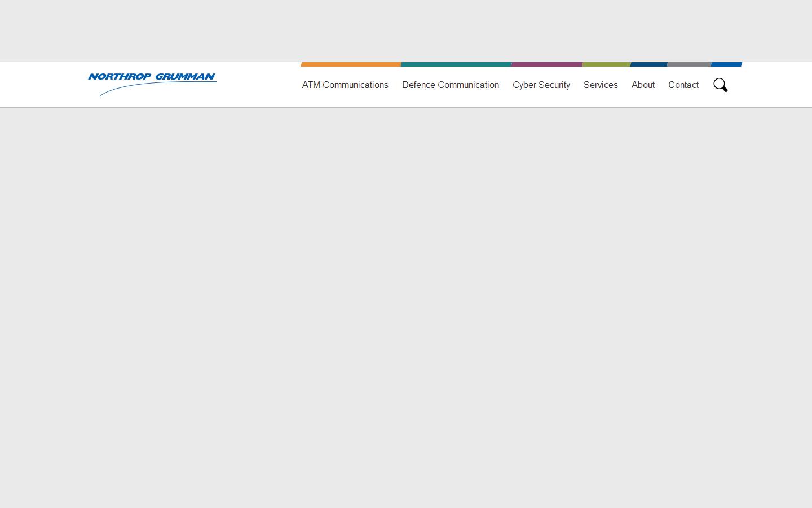Expand the Cyber Security navigation item

tap(541, 85)
